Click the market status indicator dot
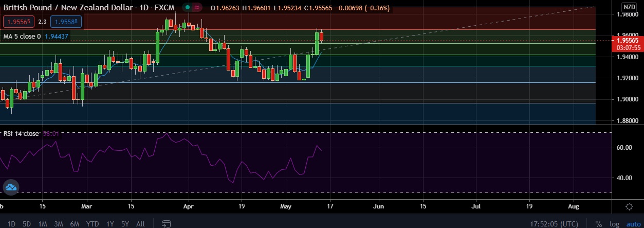 [188, 8]
